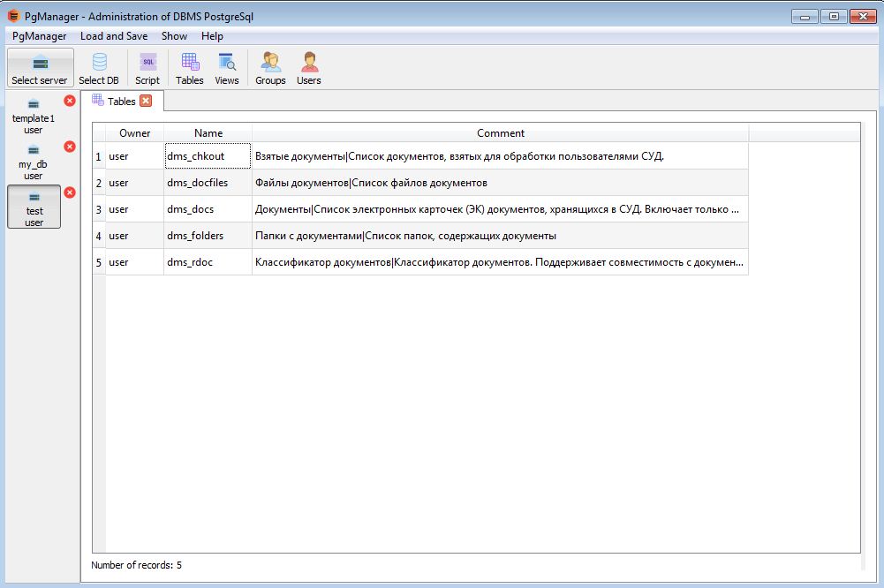Open Tables from the toolbar
Screen dimensions: 884x588
coord(189,68)
